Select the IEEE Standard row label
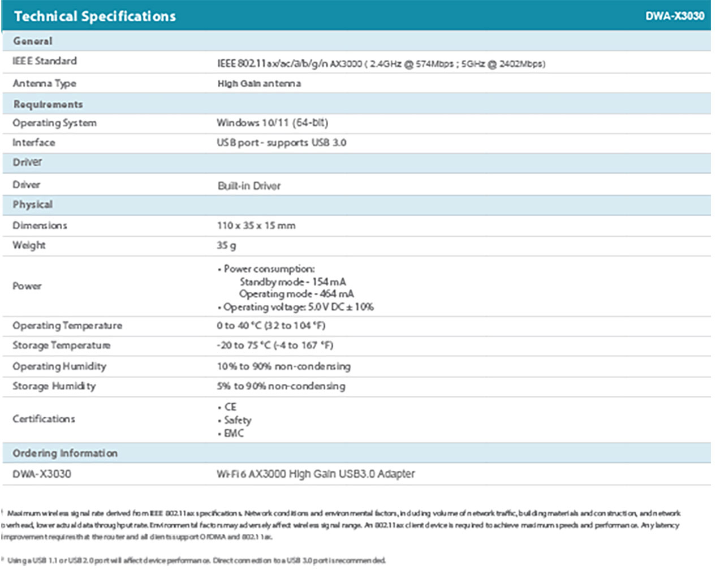This screenshot has height=588, width=724. point(45,61)
